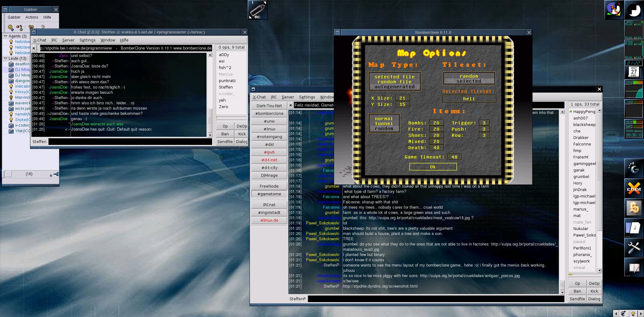Open the IRC menu in the gametome X-Chat

click(x=274, y=97)
